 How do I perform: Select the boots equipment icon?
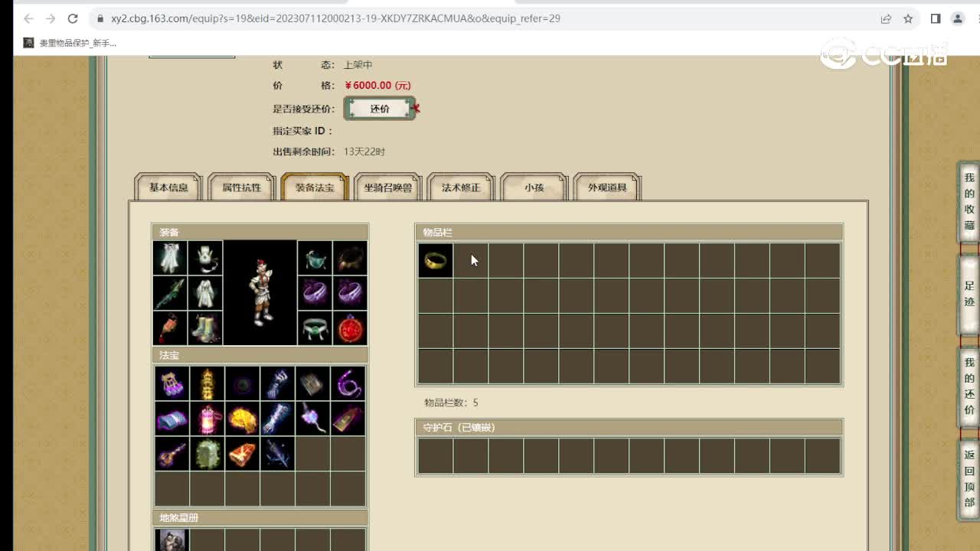[x=205, y=328]
